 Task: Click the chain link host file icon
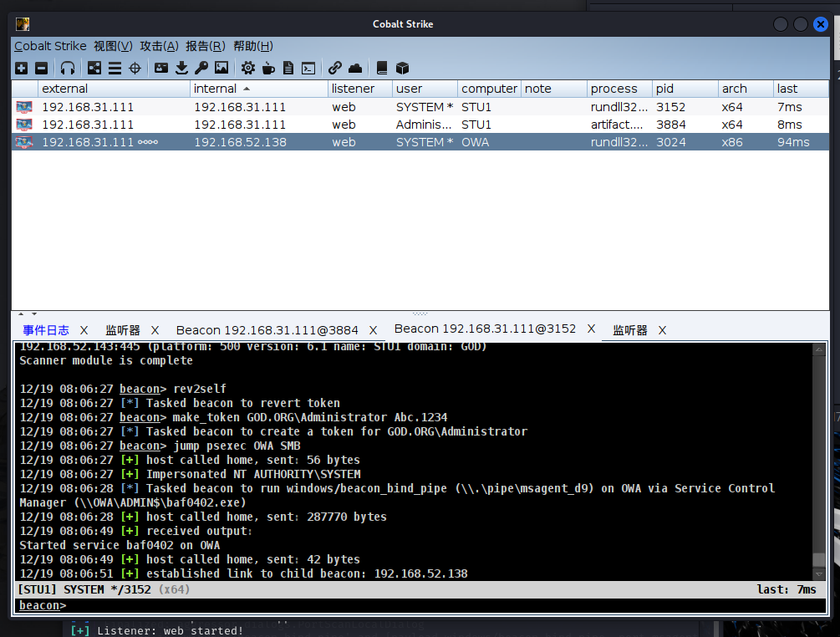(335, 68)
